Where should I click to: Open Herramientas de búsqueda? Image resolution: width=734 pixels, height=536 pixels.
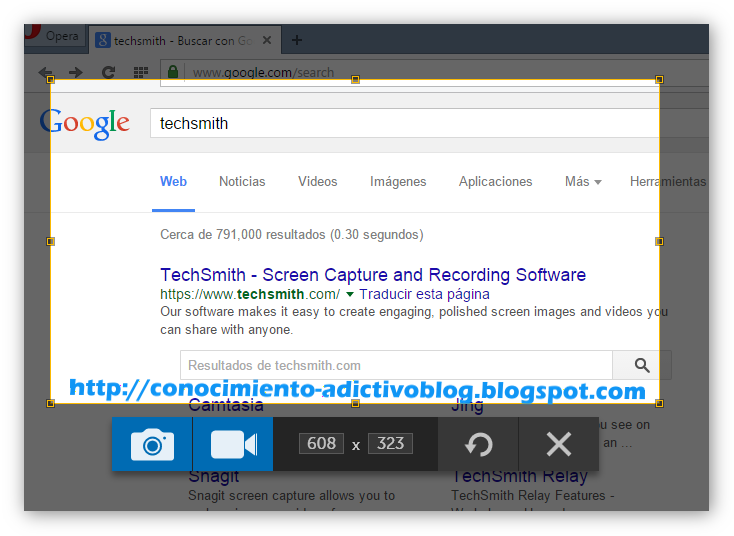(x=668, y=182)
